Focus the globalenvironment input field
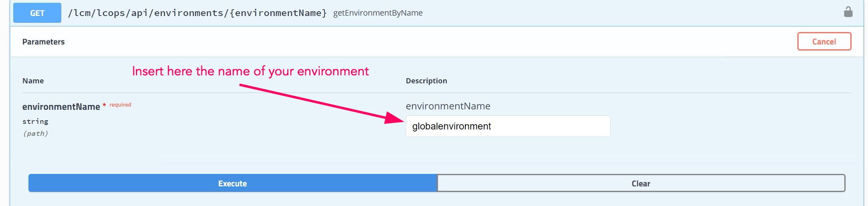This screenshot has height=206, width=868. pyautogui.click(x=508, y=126)
